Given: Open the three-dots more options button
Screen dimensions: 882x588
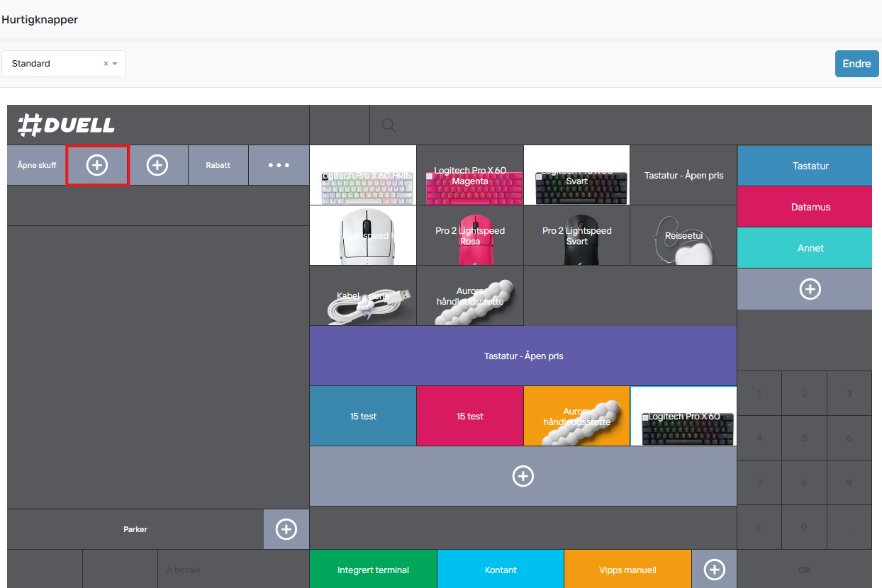Looking at the screenshot, I should pos(279,165).
